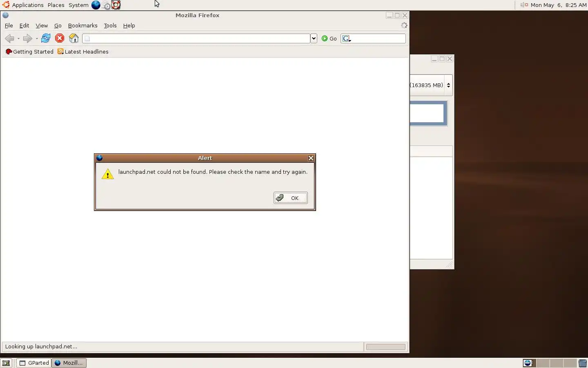Open the Tools menu
588x368 pixels.
coord(110,25)
